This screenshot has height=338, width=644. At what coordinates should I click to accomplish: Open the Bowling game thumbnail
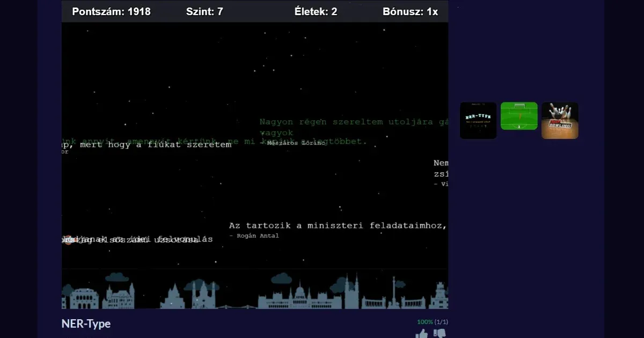point(560,120)
